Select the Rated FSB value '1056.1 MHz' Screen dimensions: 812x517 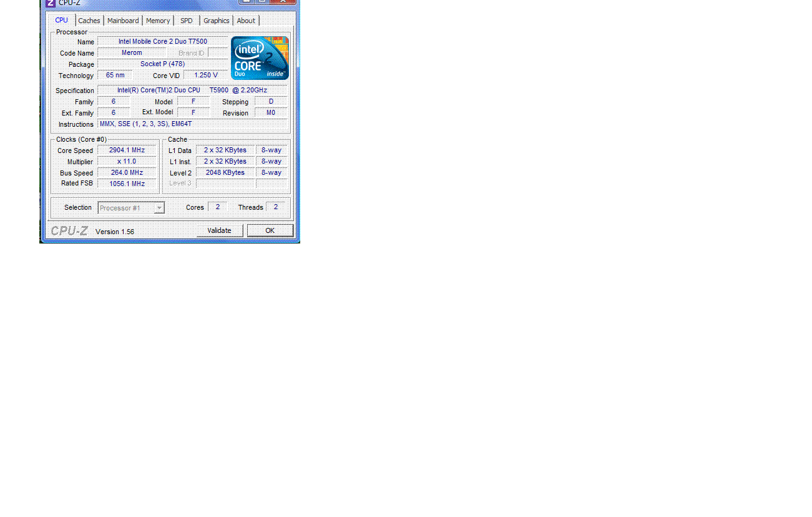pos(127,184)
